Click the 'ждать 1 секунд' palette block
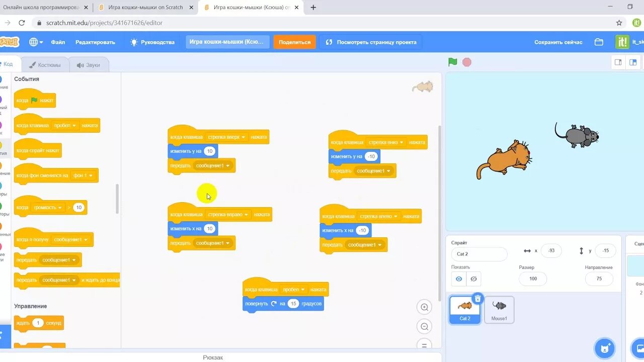Screen dimensions: 644x362 (39, 323)
